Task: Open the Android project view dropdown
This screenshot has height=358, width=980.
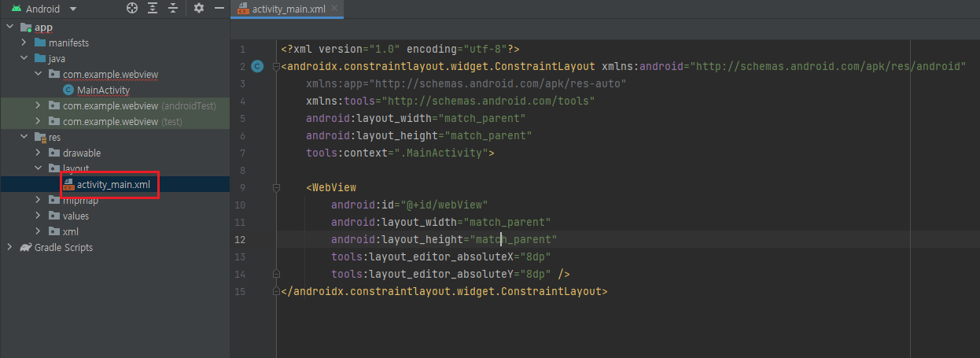Action: click(x=44, y=9)
